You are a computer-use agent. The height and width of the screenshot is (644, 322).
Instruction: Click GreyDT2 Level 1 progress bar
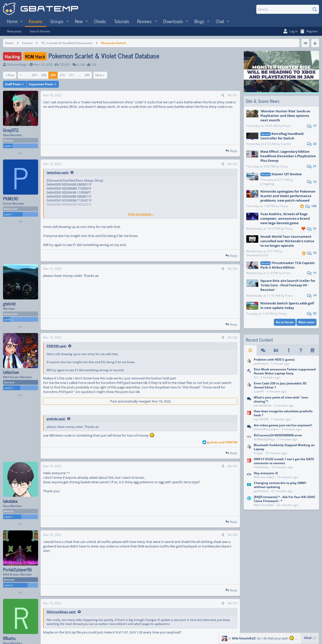(x=21, y=146)
